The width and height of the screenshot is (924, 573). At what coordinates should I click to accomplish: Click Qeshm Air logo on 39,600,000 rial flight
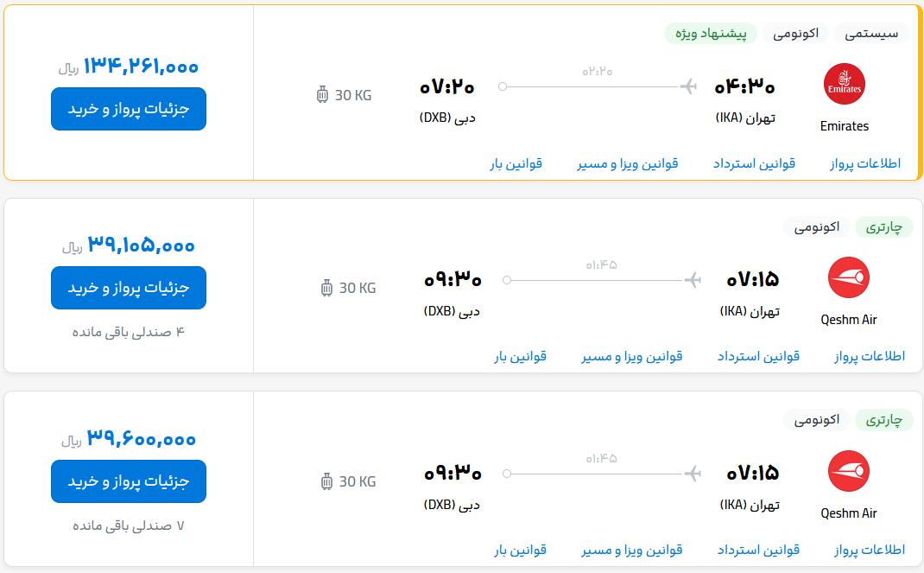tap(848, 472)
